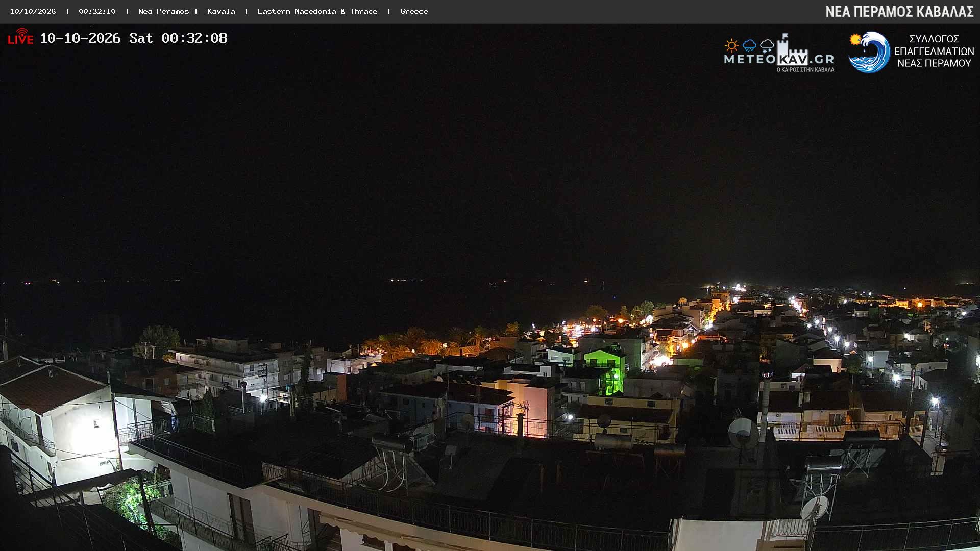The width and height of the screenshot is (980, 551).
Task: Click the header time 00:32:10
Action: click(97, 11)
